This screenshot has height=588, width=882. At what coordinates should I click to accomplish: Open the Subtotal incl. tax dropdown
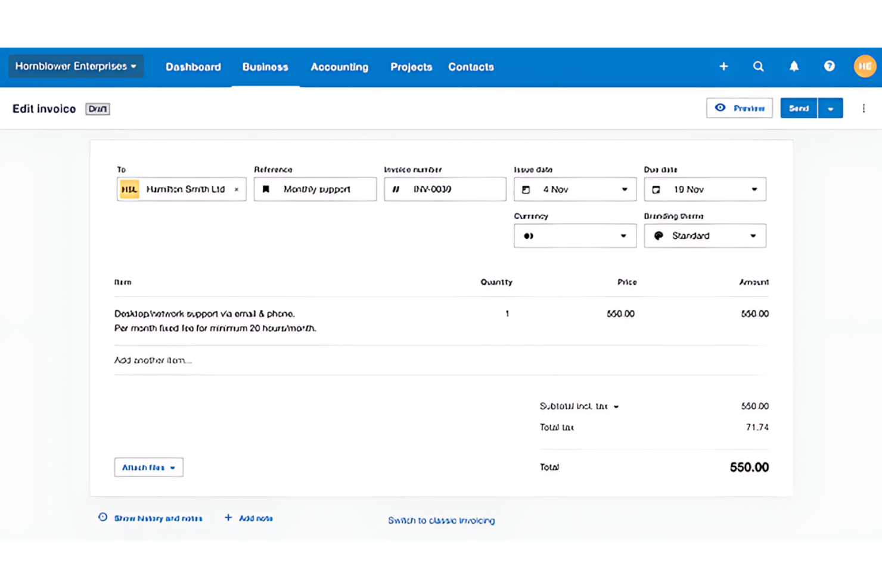pyautogui.click(x=579, y=406)
